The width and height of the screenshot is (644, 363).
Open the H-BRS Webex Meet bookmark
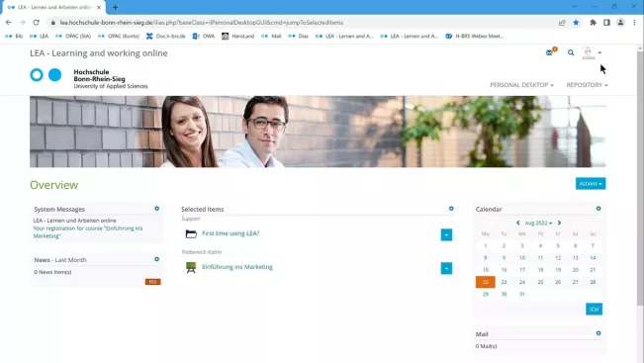475,37
